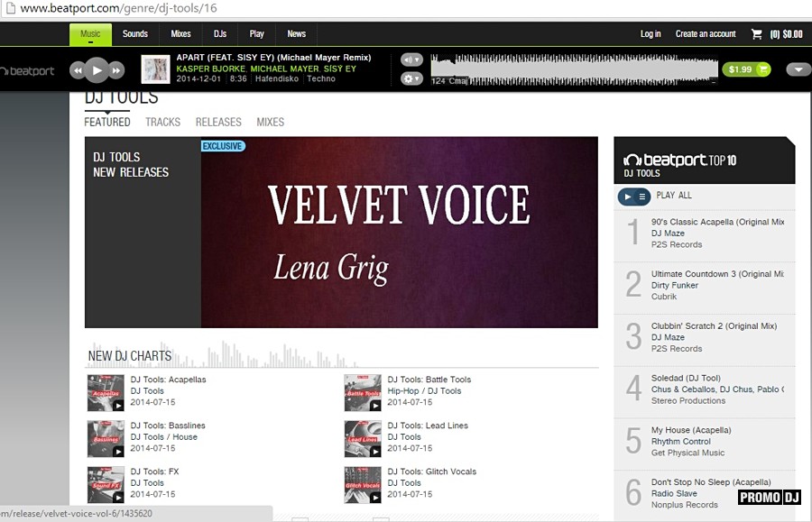Play all Top 10 DJ Tools

point(627,197)
